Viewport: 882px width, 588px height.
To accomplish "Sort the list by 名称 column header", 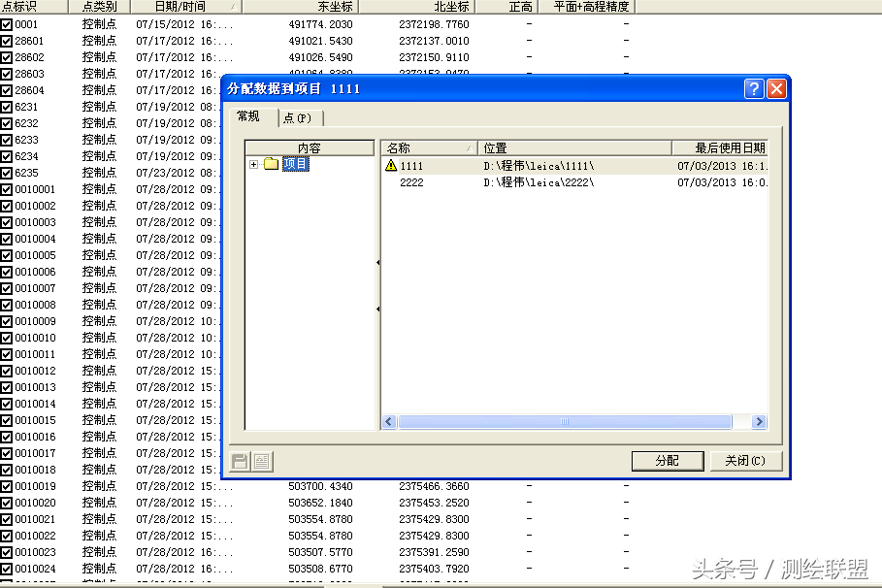I will 428,148.
